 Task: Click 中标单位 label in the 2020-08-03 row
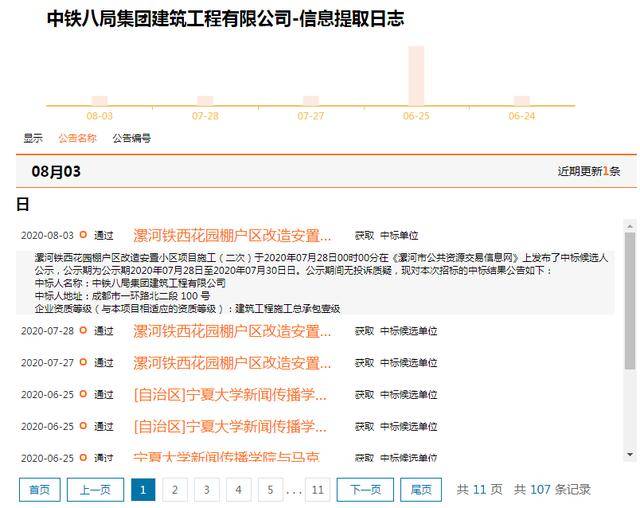coord(399,235)
